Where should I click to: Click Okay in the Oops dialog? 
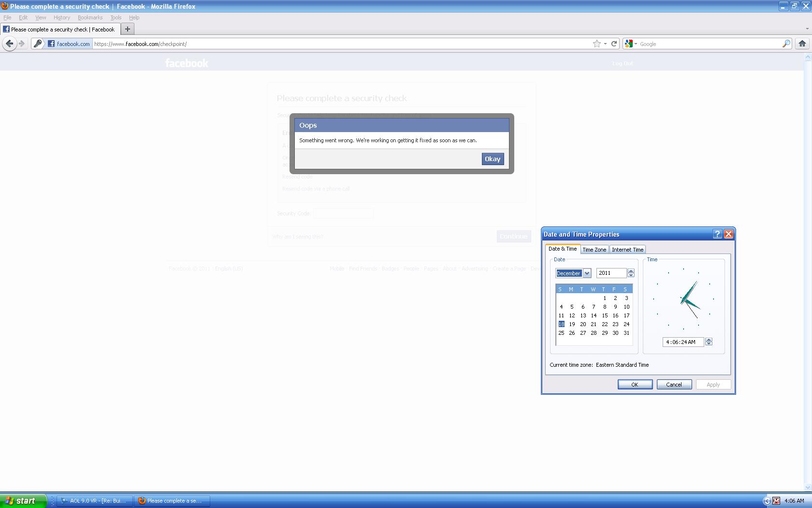click(x=493, y=159)
